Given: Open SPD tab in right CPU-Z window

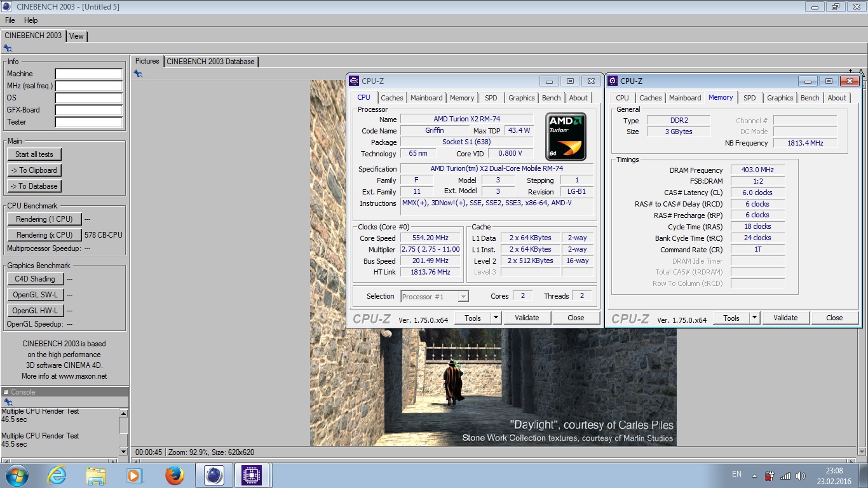Looking at the screenshot, I should point(750,98).
